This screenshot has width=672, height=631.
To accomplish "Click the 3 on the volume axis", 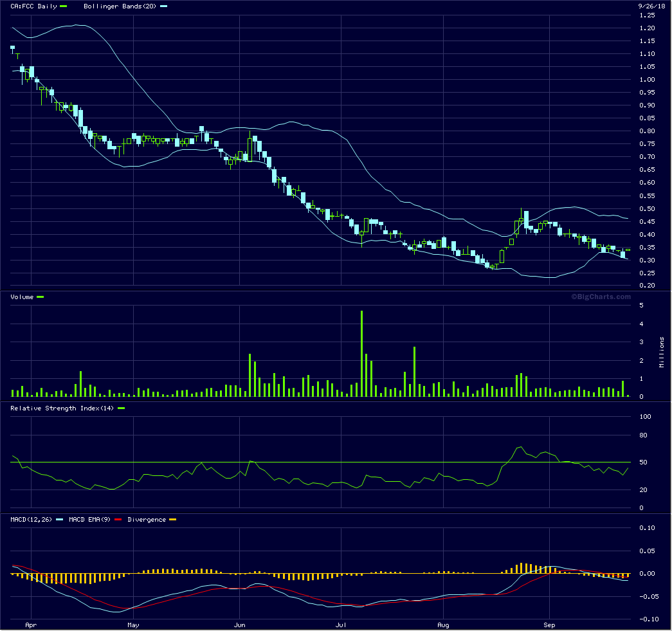I will [642, 342].
